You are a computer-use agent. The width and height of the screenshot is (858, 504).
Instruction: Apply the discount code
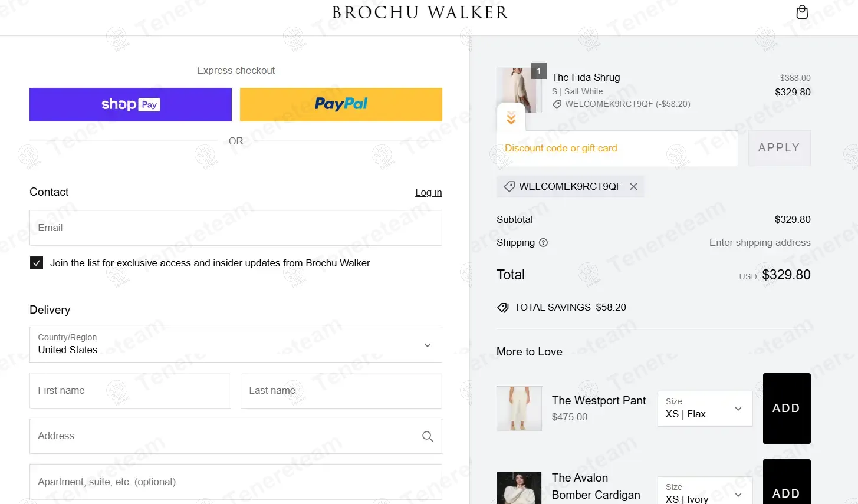click(x=780, y=148)
